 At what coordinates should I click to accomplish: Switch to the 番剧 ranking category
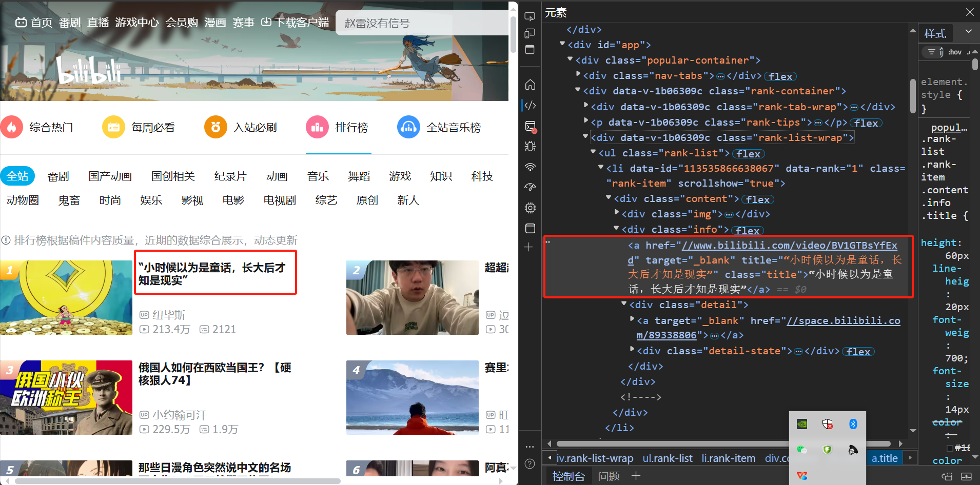click(58, 176)
